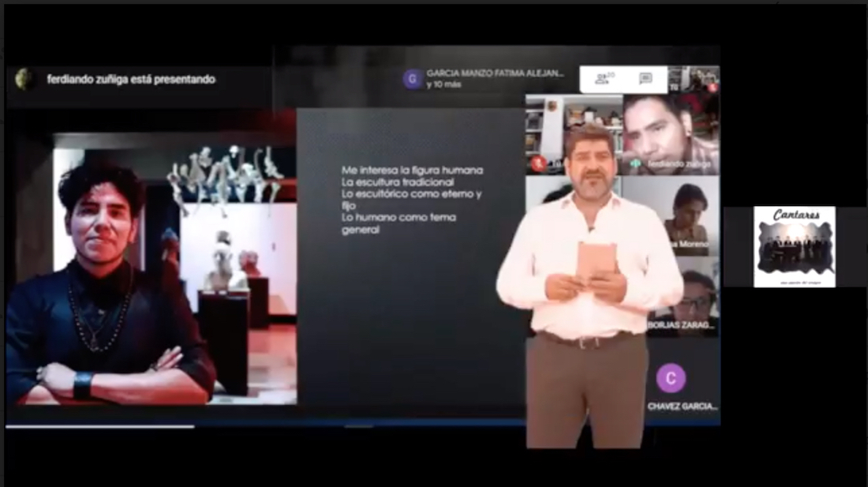Viewport: 868px width, 487px height.
Task: Open the small self-view thumbnail at top right
Action: click(x=694, y=79)
